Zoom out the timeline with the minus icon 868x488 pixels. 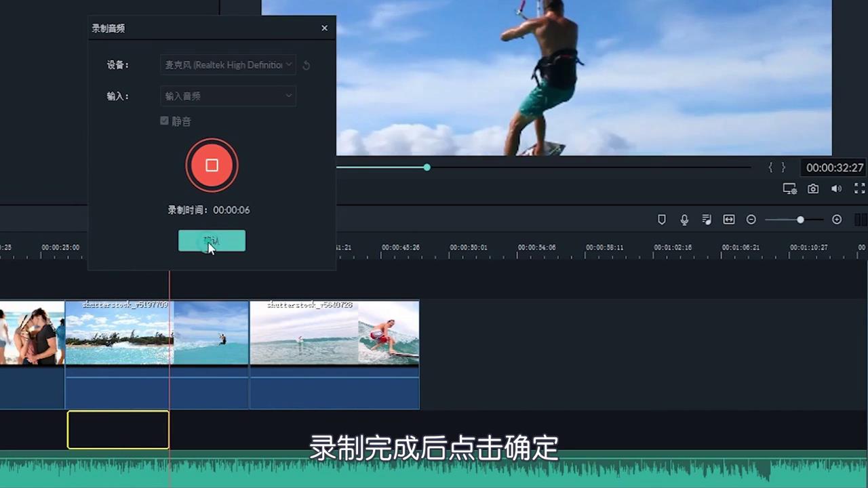point(751,219)
